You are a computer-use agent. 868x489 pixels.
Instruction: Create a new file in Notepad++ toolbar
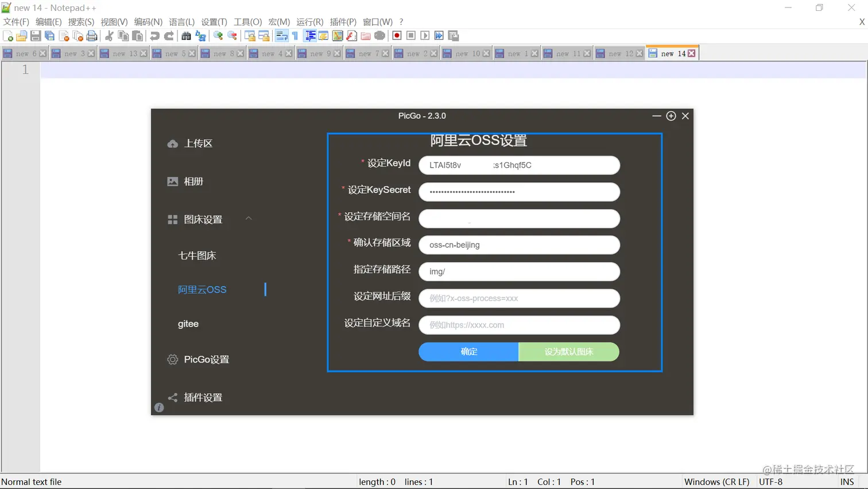(8, 36)
